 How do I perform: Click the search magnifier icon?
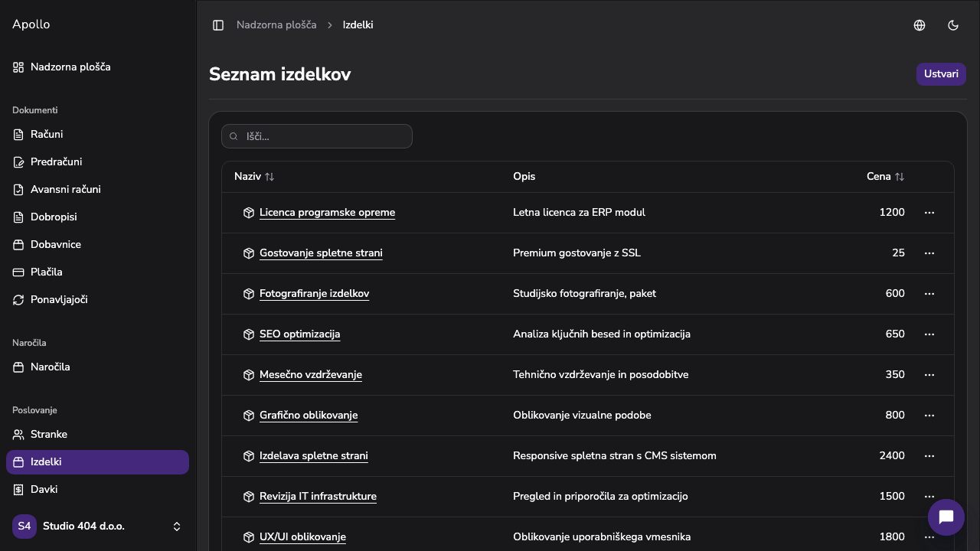click(234, 136)
